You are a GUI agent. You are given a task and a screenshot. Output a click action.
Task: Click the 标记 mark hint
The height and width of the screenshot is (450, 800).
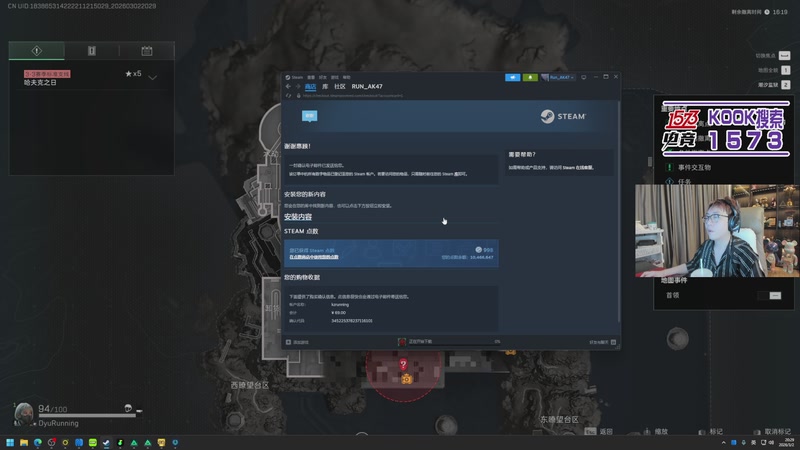coord(711,432)
